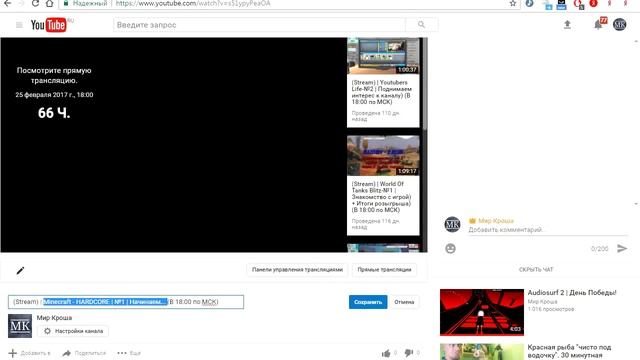Screen dimensions: 640x360
Task: Open Audiosurf 2 | День Победы! title
Action: click(572, 293)
